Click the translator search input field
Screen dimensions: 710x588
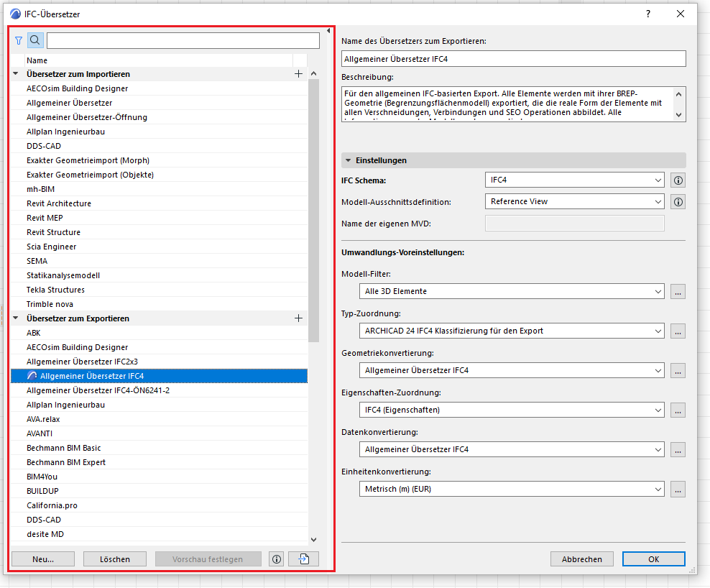(183, 41)
